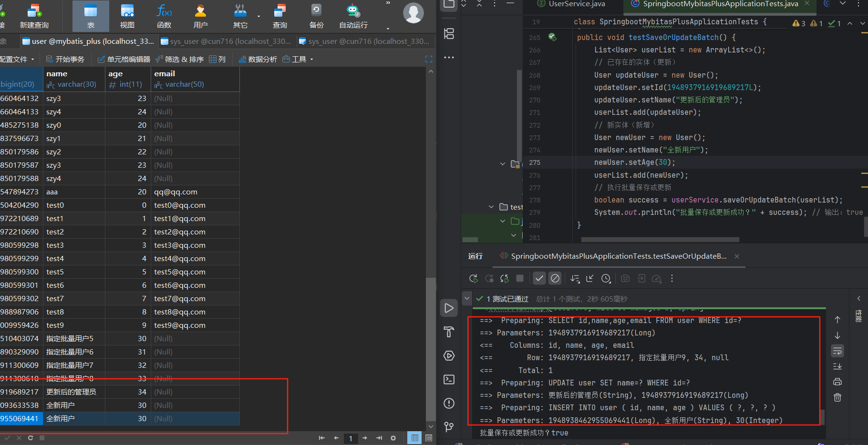Open the Git tool window
Viewport: 868px width, 445px height.
click(x=449, y=427)
